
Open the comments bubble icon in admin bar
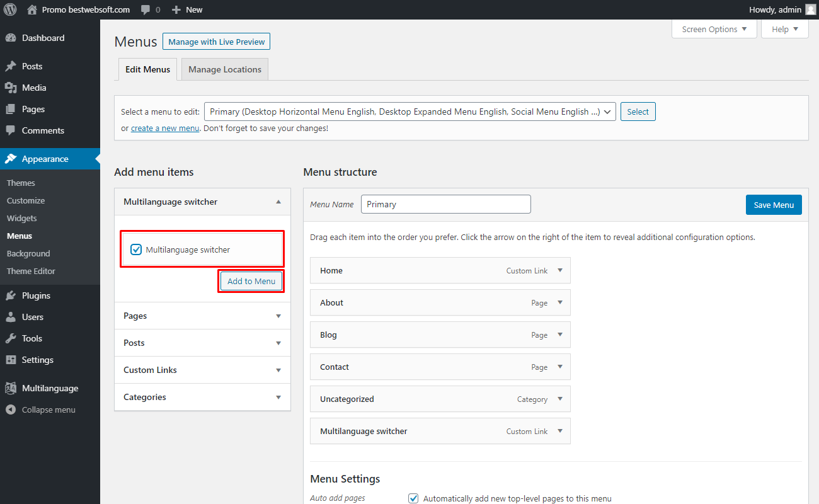pyautogui.click(x=146, y=10)
